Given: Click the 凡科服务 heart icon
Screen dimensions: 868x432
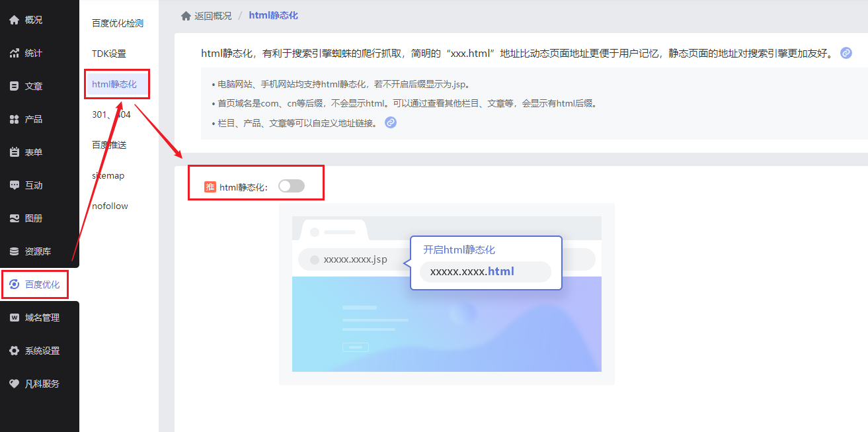Looking at the screenshot, I should tap(15, 384).
